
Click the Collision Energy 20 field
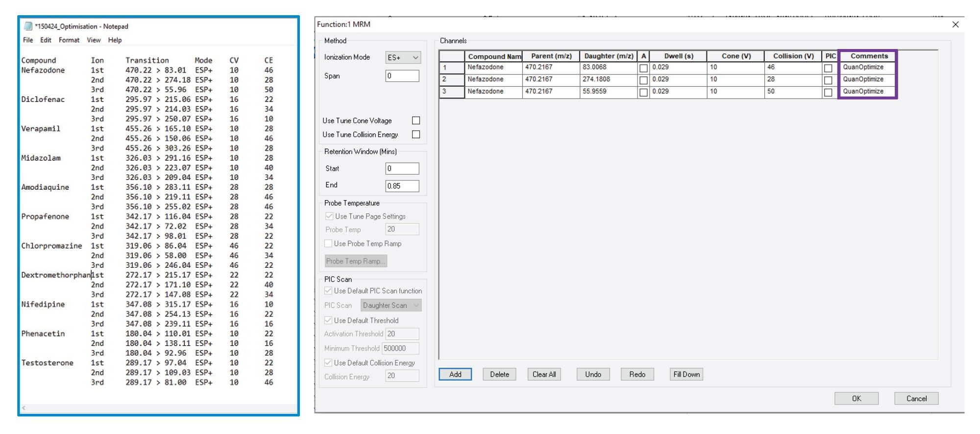tap(402, 376)
